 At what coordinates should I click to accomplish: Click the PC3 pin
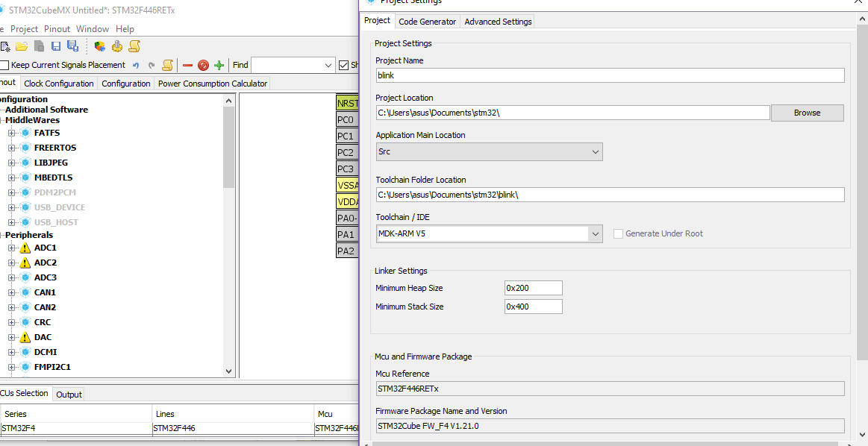point(348,169)
